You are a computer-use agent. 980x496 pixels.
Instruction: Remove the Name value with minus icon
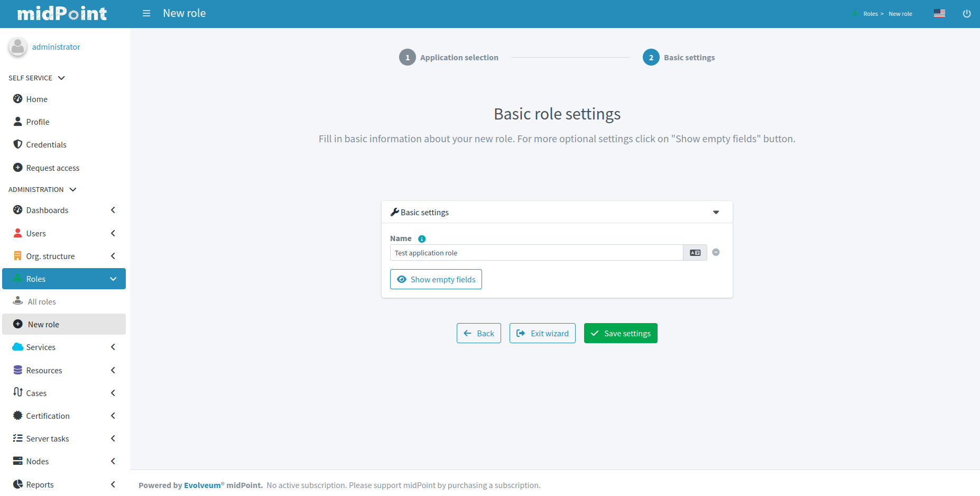716,252
